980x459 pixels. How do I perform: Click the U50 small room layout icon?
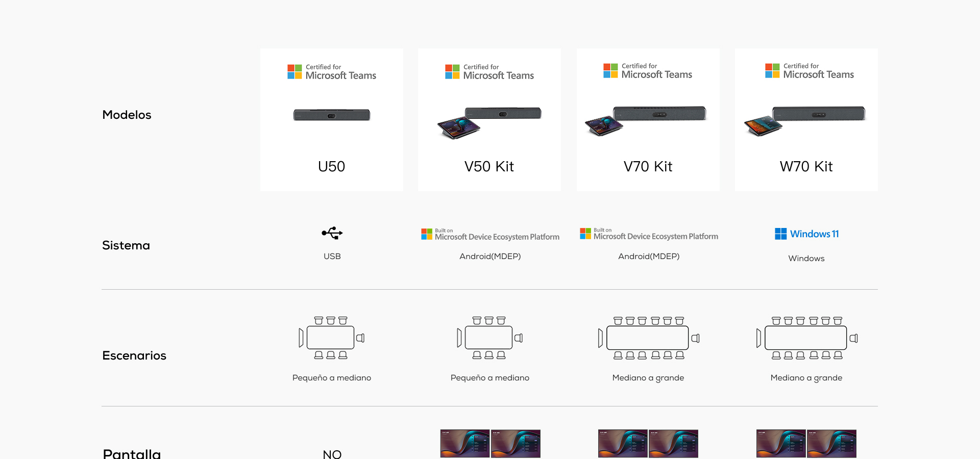[x=332, y=338]
